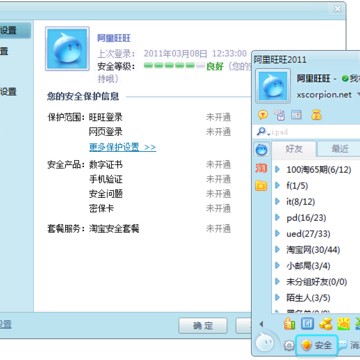Select the highlighted 设置 item in the left sidebar

[x=15, y=30]
